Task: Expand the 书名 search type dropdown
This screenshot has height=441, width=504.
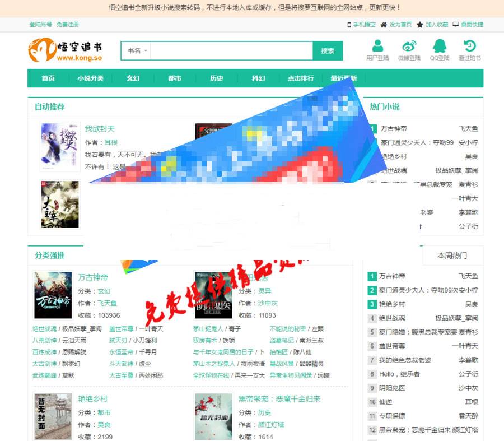Action: 137,51
